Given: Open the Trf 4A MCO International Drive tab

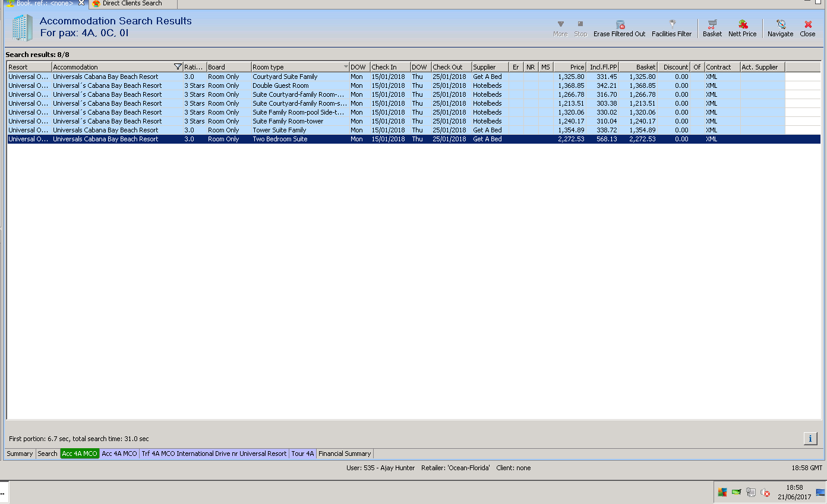Looking at the screenshot, I should coord(214,454).
